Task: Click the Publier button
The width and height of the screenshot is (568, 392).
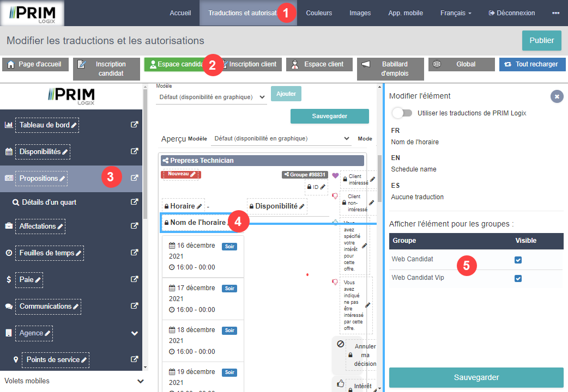Action: (541, 40)
